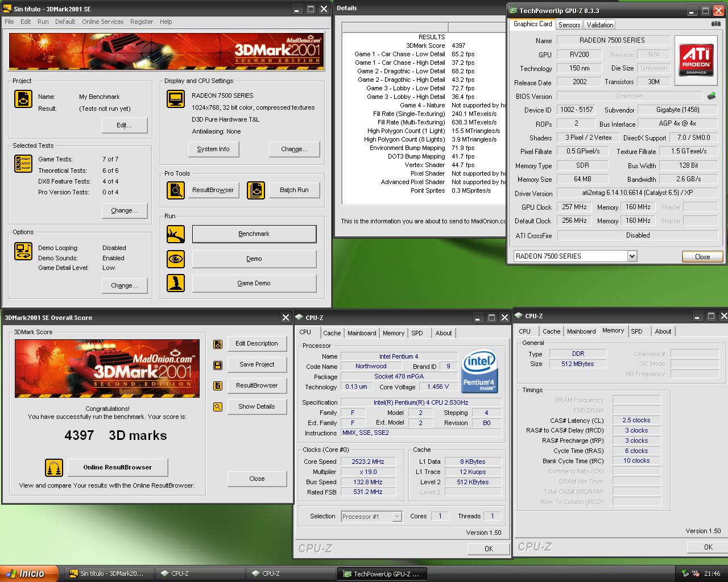The height and width of the screenshot is (582, 728).
Task: Switch to the Mainboard tab in left CPU-Z
Action: [362, 333]
